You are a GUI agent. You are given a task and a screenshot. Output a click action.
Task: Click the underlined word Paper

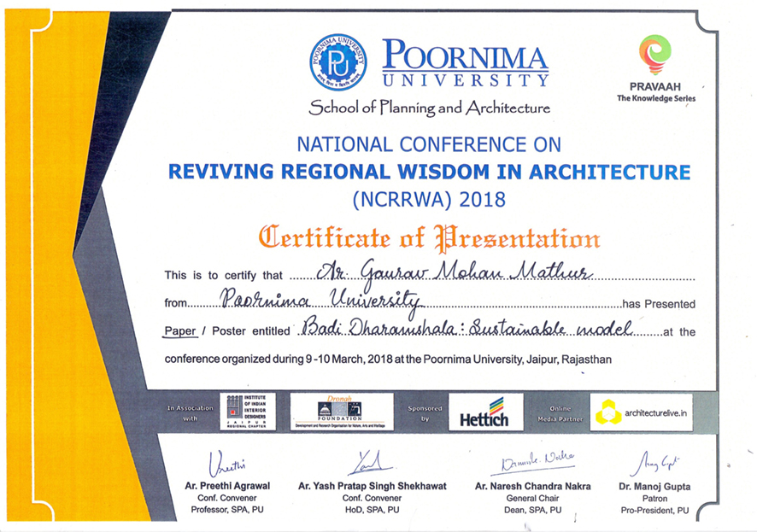[180, 331]
